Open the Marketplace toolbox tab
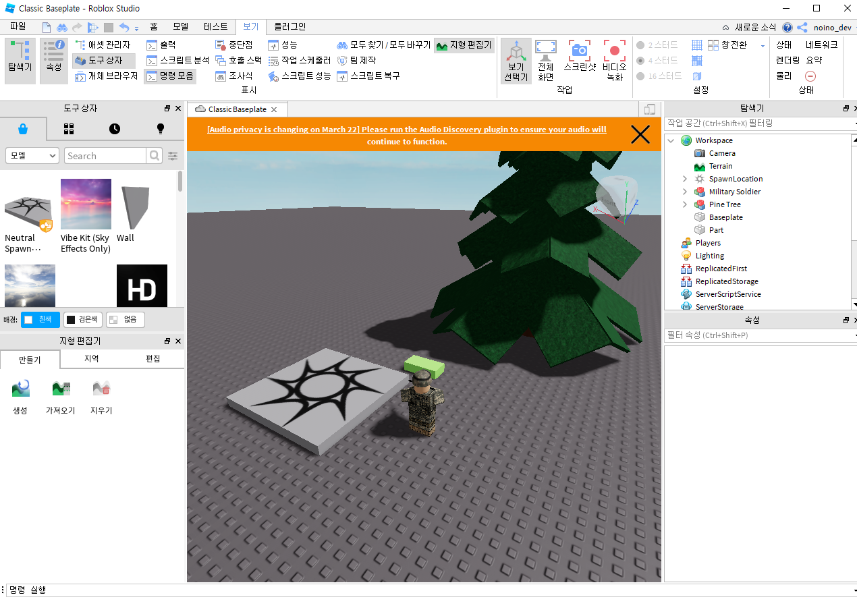Screen dimensions: 857x616 23,128
